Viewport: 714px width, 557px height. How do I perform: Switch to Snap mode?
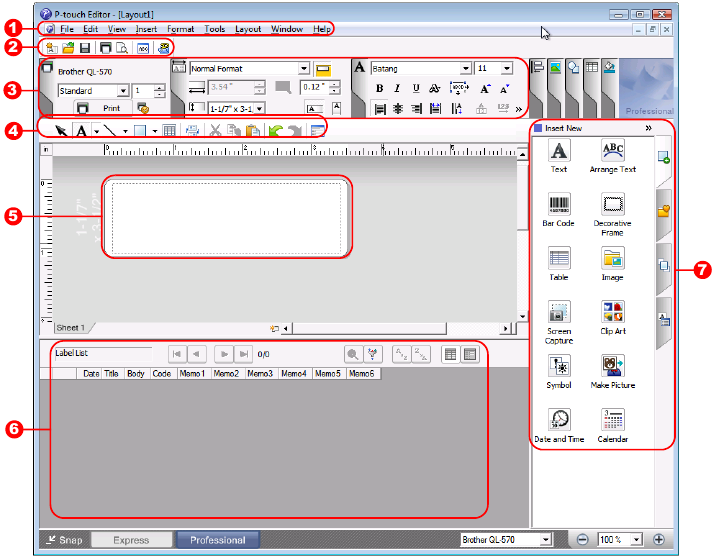point(65,540)
